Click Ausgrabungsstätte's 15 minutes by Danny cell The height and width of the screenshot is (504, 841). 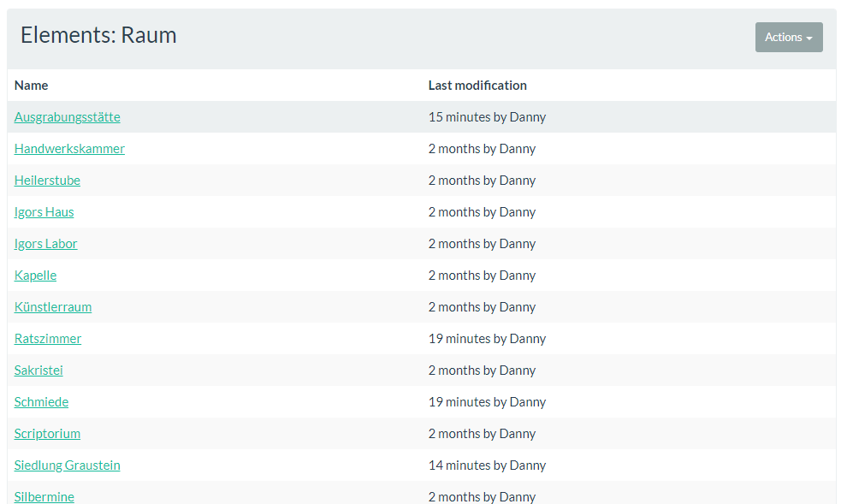point(487,117)
